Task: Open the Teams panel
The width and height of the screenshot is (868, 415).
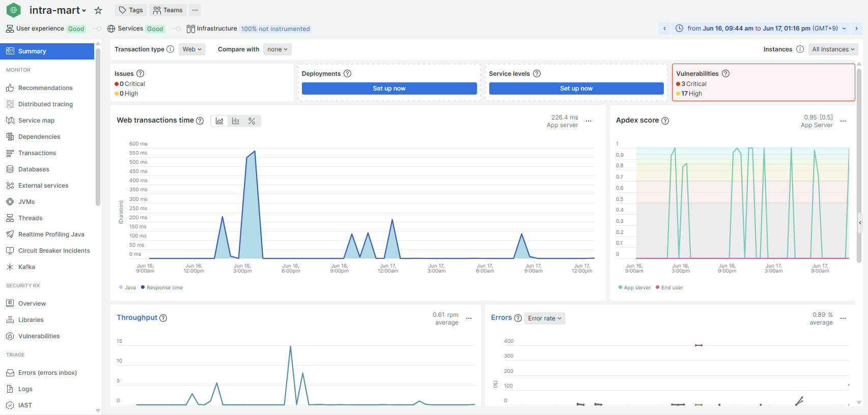Action: pyautogui.click(x=168, y=10)
